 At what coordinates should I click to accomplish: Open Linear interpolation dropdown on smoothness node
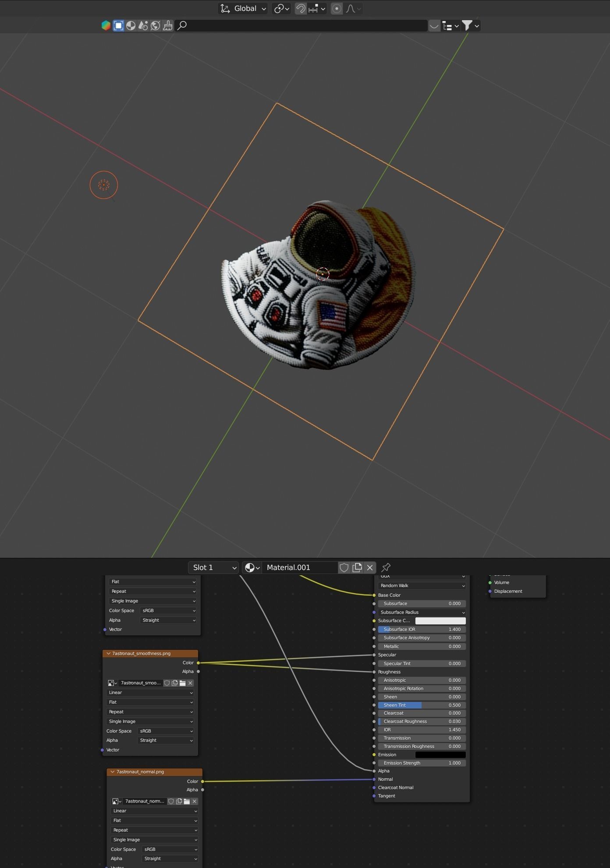150,692
